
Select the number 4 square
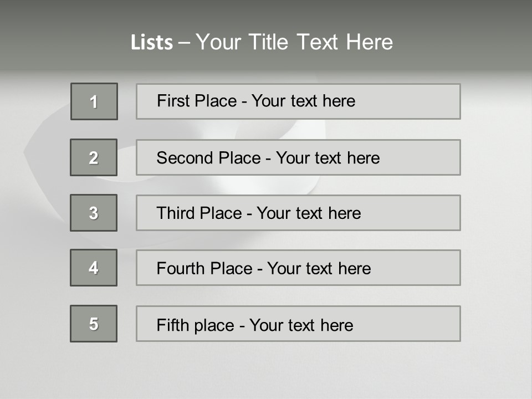point(94,268)
